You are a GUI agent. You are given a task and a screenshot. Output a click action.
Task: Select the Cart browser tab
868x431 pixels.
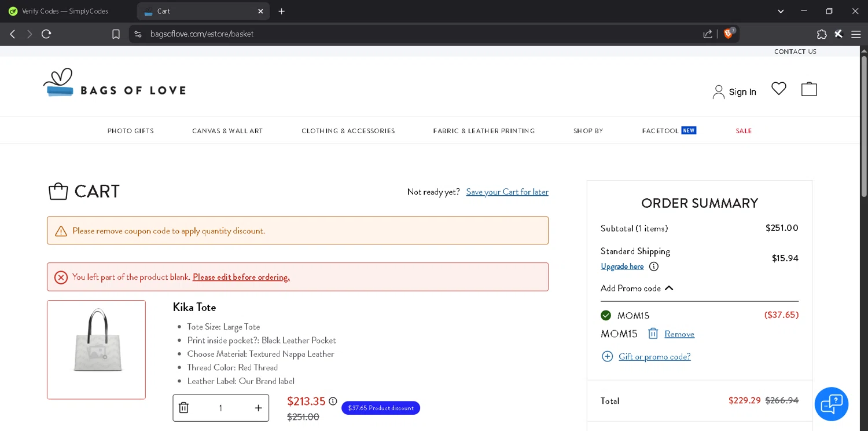coord(203,11)
